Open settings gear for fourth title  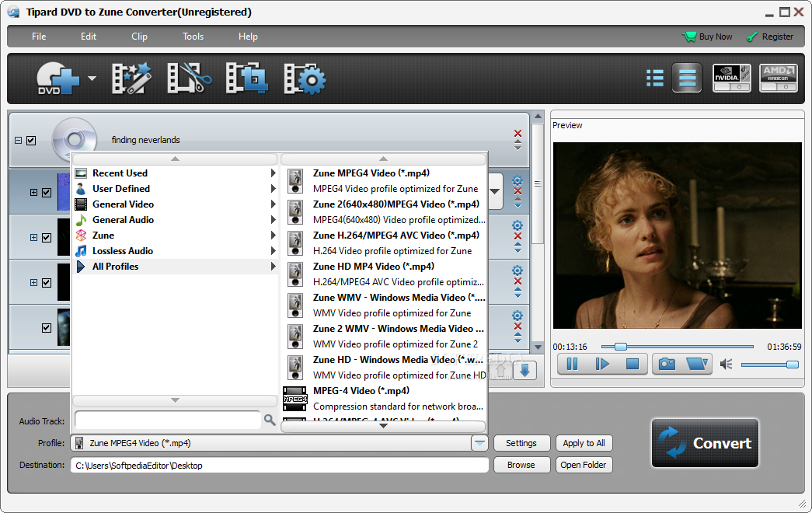(518, 316)
